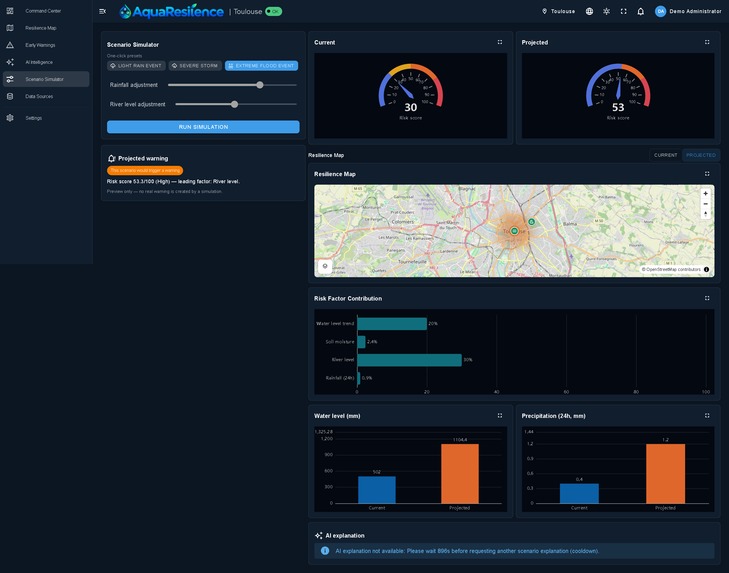Open the notifications bell
The image size is (729, 573).
click(641, 11)
